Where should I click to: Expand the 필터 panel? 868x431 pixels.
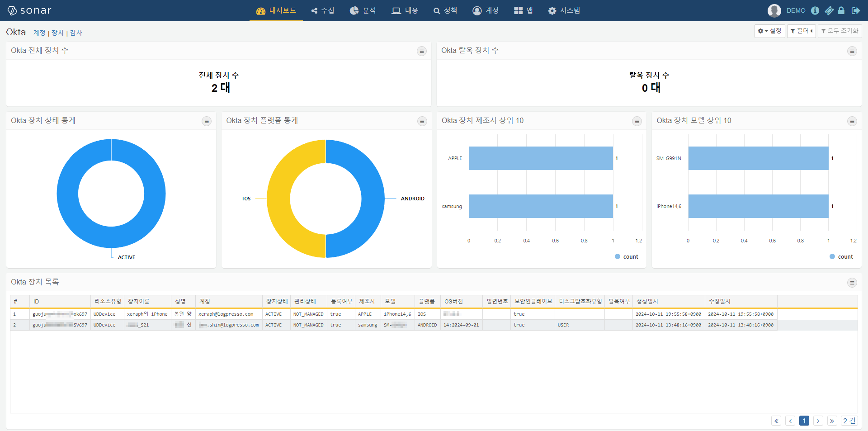tap(801, 31)
